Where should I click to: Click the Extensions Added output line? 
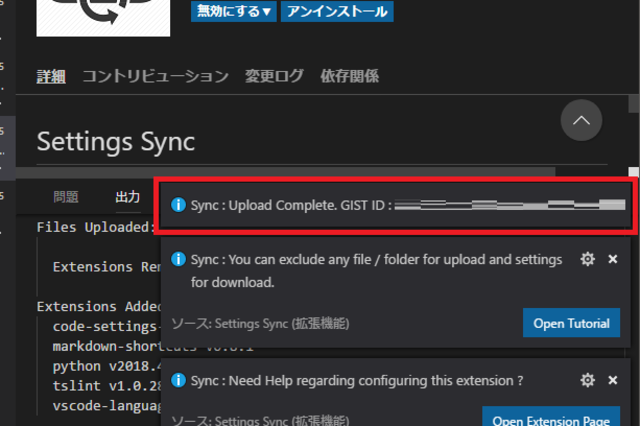coord(99,306)
